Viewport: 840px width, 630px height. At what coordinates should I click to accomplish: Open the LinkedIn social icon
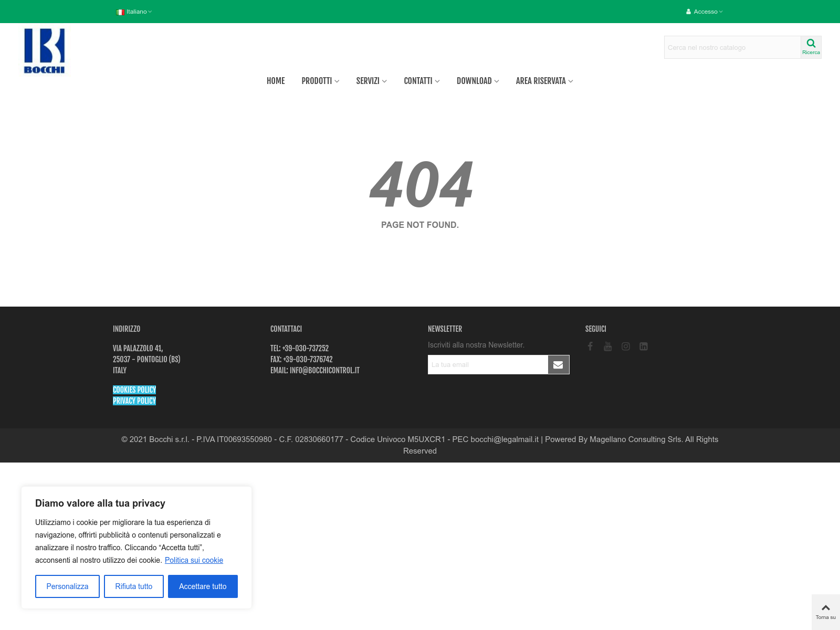pos(644,346)
